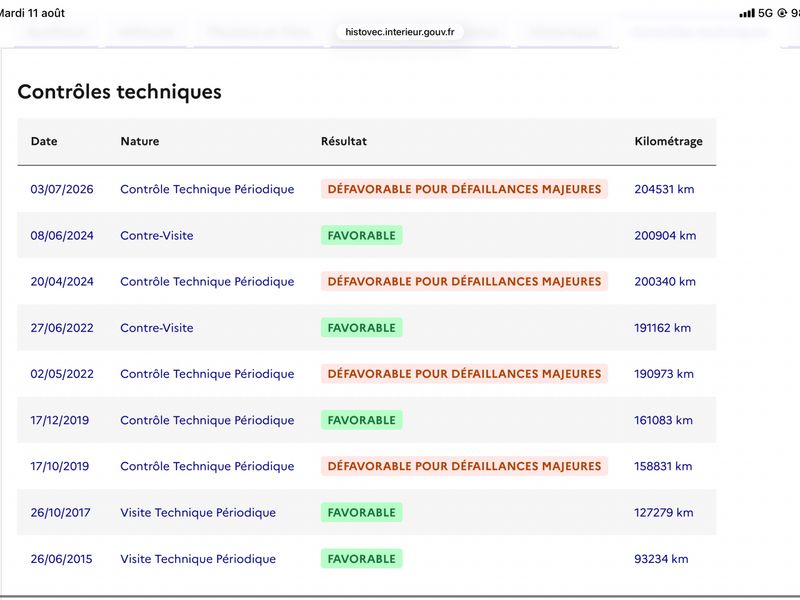Select the 17/12/2019 date entry
The width and height of the screenshot is (800, 600).
click(x=60, y=420)
